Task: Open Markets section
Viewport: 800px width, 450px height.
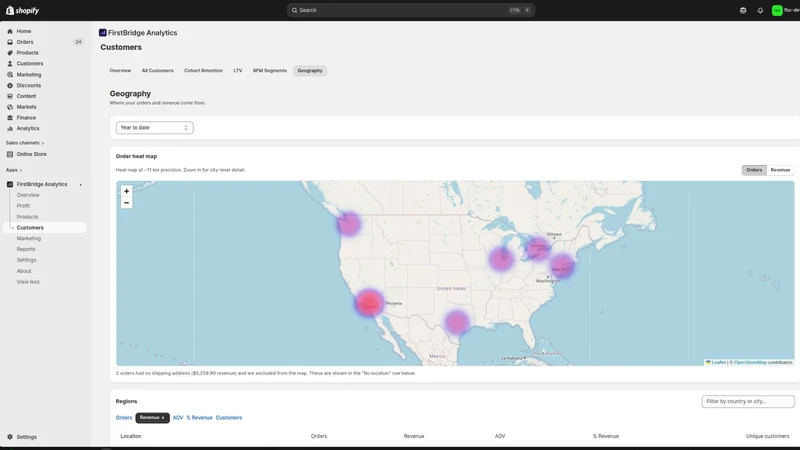Action: point(26,107)
